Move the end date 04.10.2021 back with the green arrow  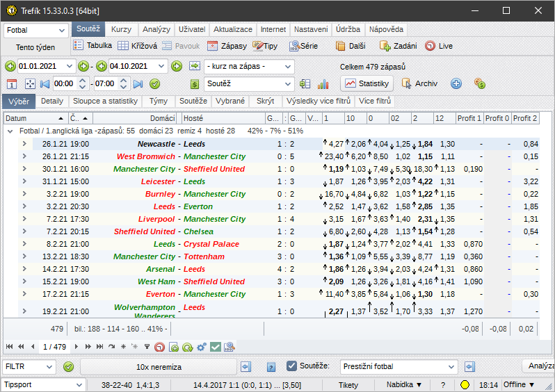[102, 66]
